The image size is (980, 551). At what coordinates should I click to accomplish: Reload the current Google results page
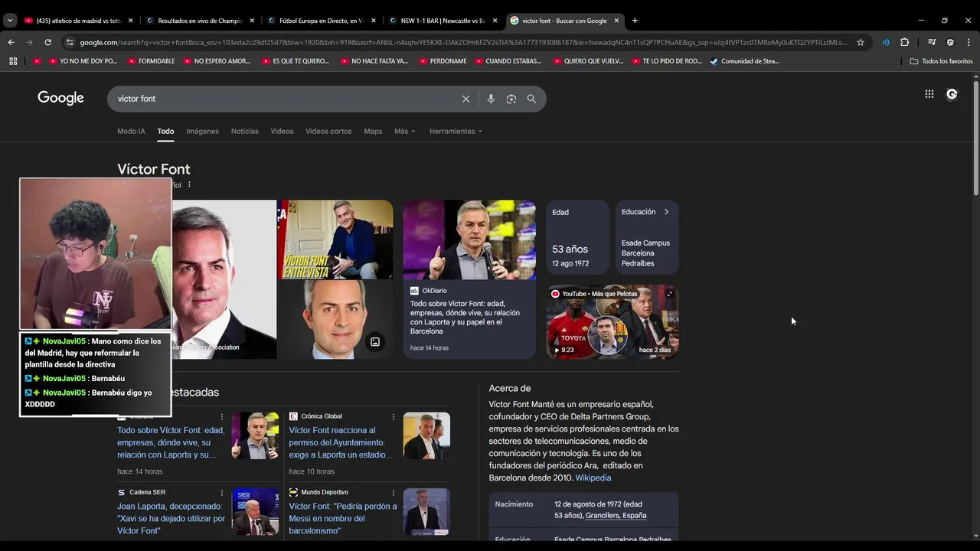pyautogui.click(x=47, y=42)
